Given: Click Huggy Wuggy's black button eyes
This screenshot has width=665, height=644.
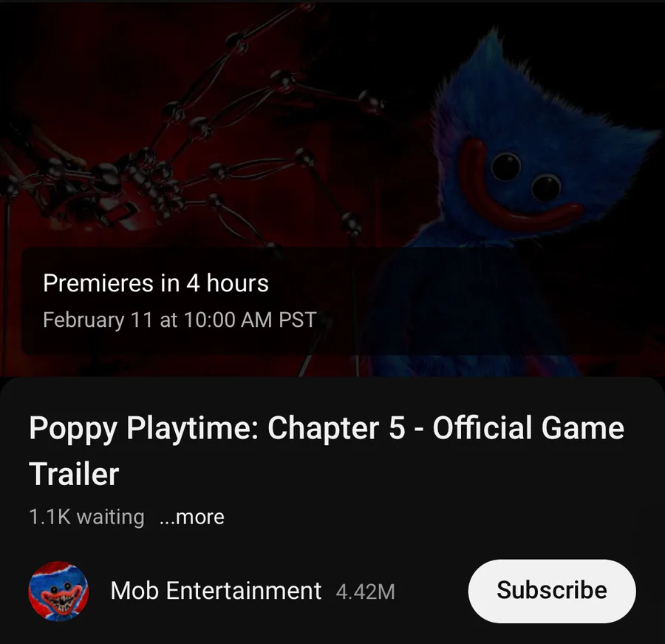Looking at the screenshot, I should click(x=526, y=177).
